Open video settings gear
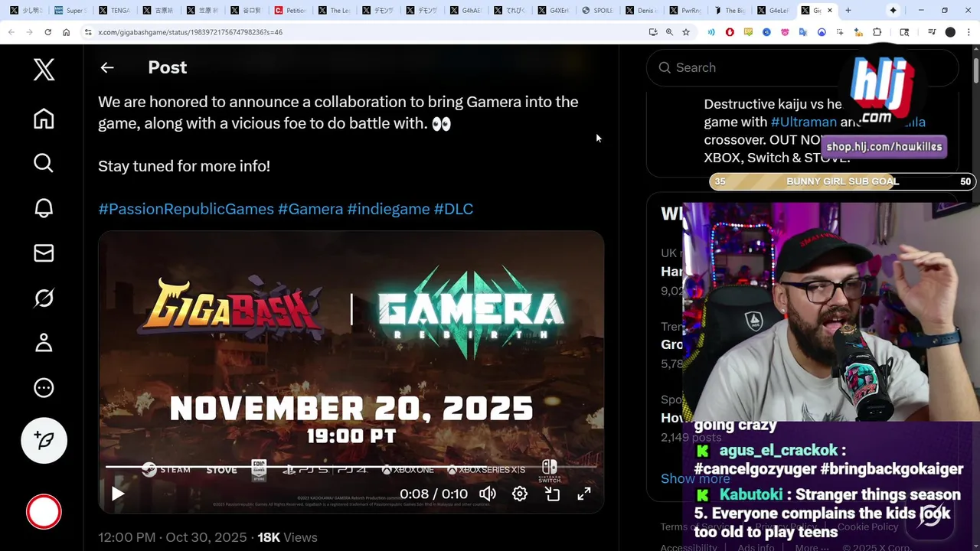980x551 pixels. pos(520,494)
